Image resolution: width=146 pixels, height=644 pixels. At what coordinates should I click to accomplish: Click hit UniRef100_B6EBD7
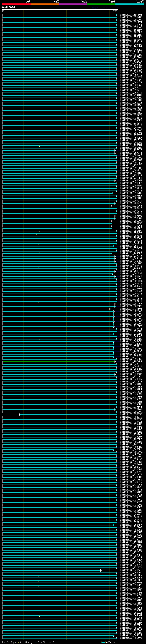coord(131,30)
